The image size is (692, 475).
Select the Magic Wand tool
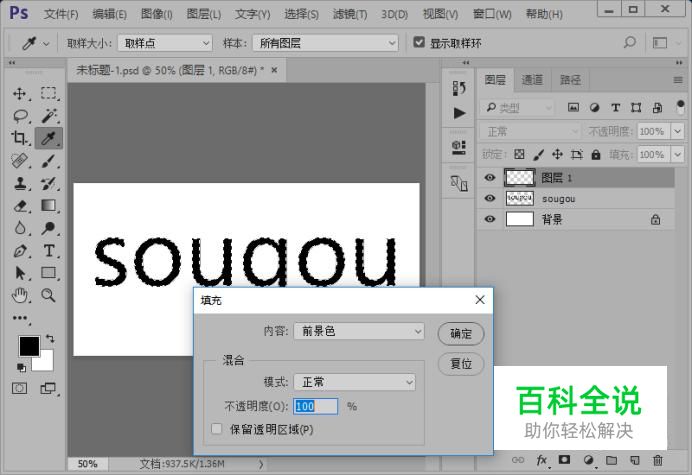click(49, 116)
